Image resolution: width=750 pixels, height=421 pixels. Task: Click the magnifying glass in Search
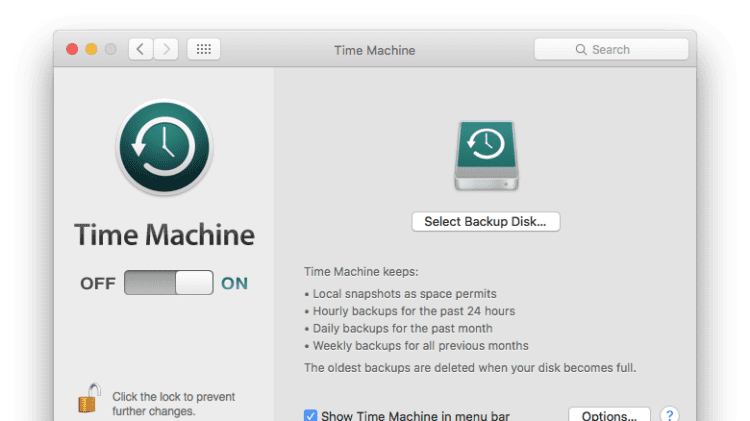(580, 50)
